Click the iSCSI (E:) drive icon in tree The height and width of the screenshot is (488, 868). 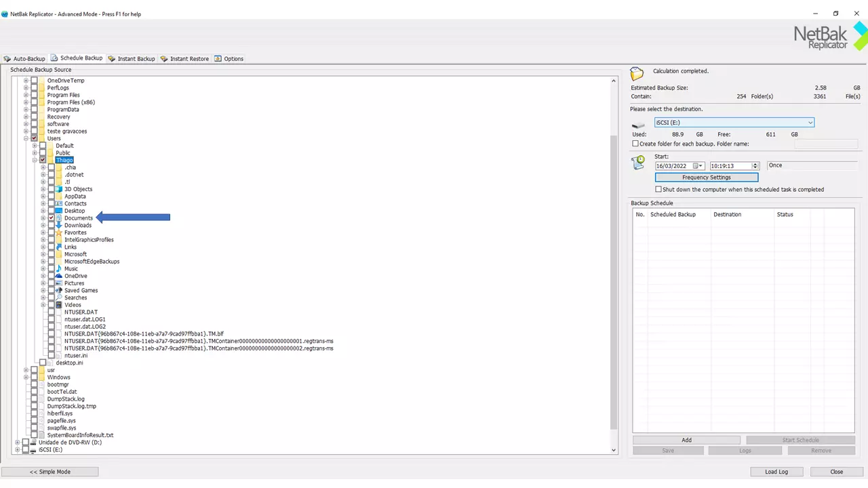(33, 450)
